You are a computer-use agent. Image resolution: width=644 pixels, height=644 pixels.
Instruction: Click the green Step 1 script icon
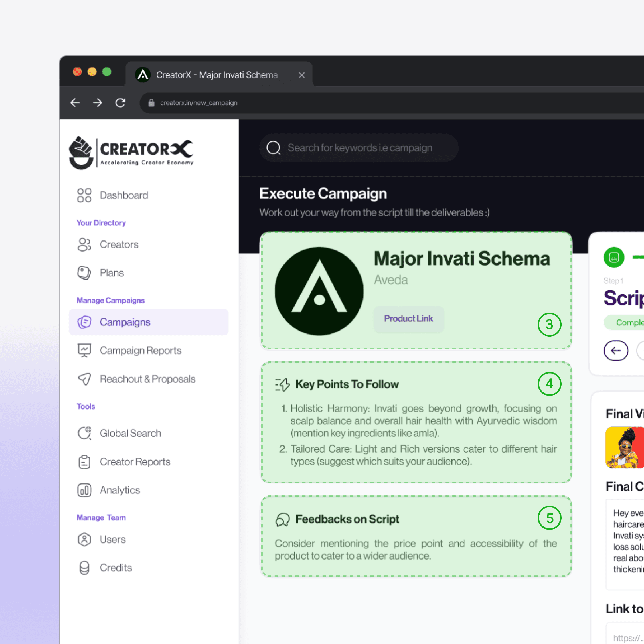pos(614,257)
